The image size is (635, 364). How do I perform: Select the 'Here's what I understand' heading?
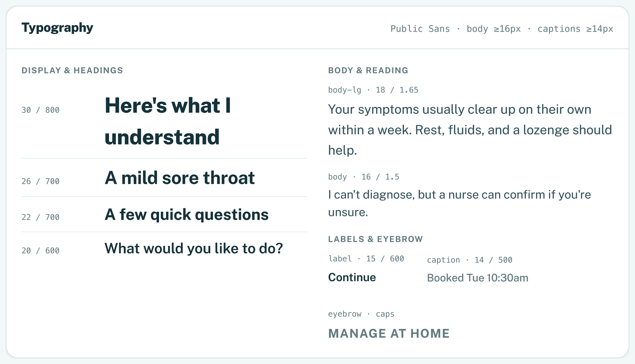coord(168,121)
